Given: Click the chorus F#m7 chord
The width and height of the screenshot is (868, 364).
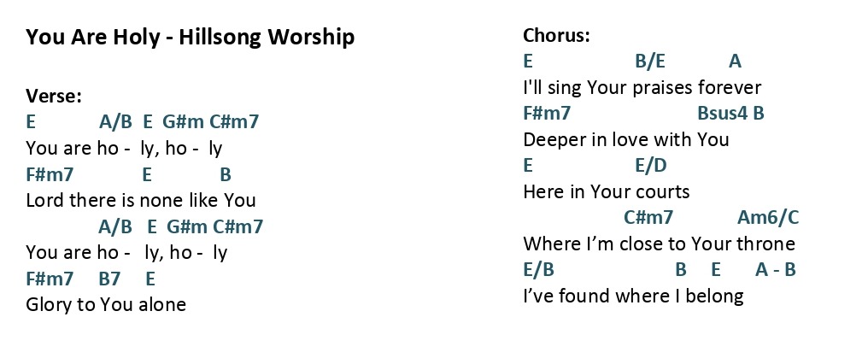Looking at the screenshot, I should 547,113.
